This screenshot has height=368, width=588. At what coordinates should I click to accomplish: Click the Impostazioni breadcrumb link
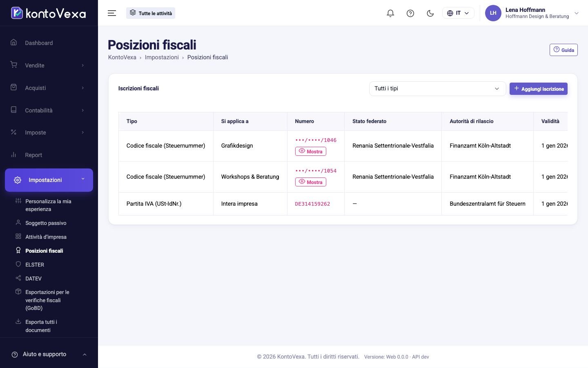click(162, 57)
